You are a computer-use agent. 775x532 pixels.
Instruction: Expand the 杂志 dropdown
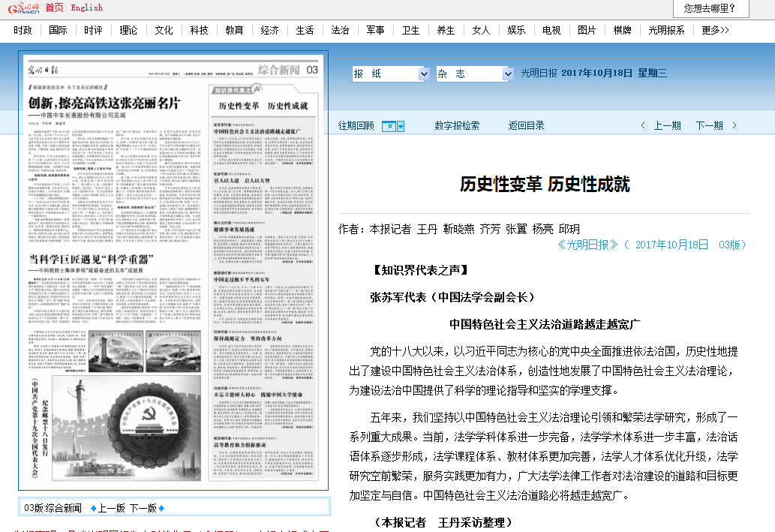507,74
